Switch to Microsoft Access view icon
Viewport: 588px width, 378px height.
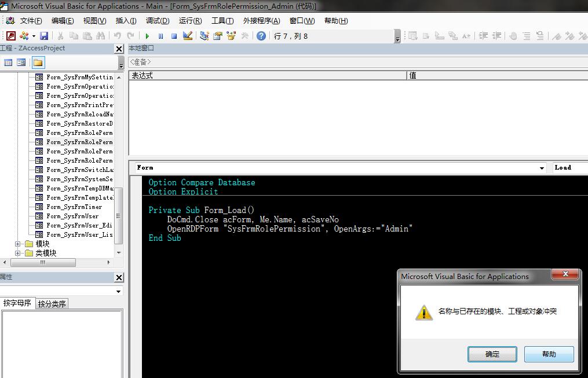coord(11,36)
